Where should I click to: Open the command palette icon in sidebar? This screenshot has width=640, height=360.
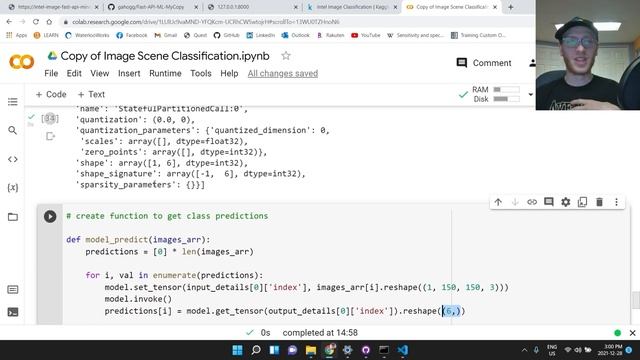click(13, 290)
